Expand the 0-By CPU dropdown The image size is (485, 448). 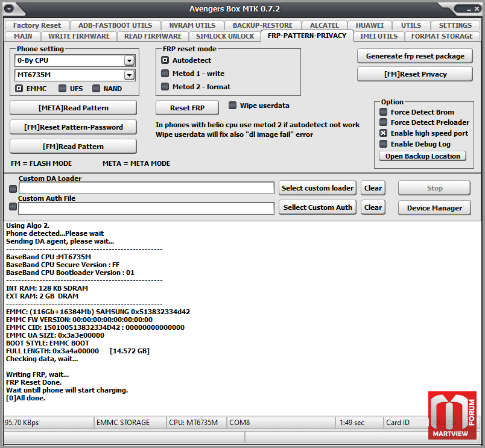tap(129, 61)
